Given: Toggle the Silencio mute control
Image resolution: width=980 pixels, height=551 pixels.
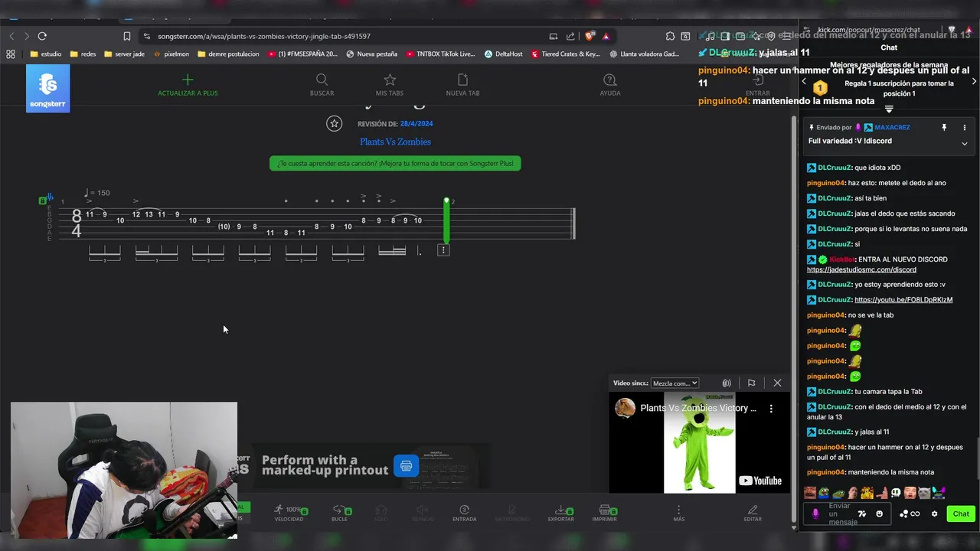Looking at the screenshot, I should [423, 513].
